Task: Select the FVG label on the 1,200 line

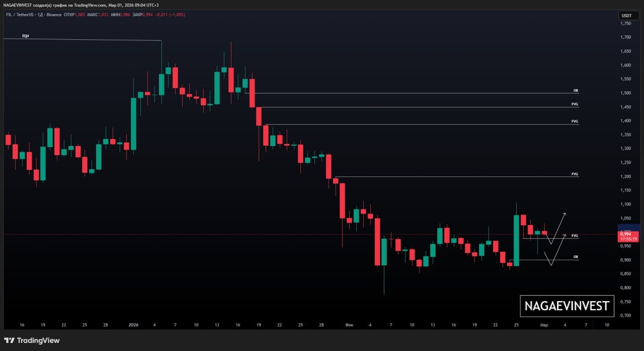Action: tap(575, 174)
